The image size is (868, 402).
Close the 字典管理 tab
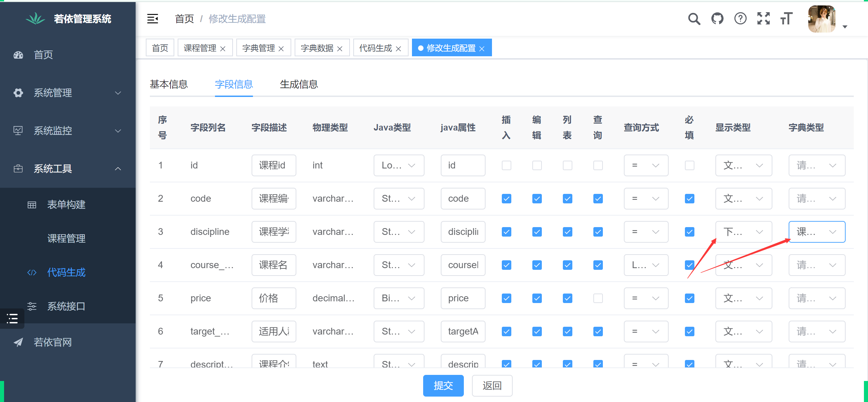(x=281, y=49)
